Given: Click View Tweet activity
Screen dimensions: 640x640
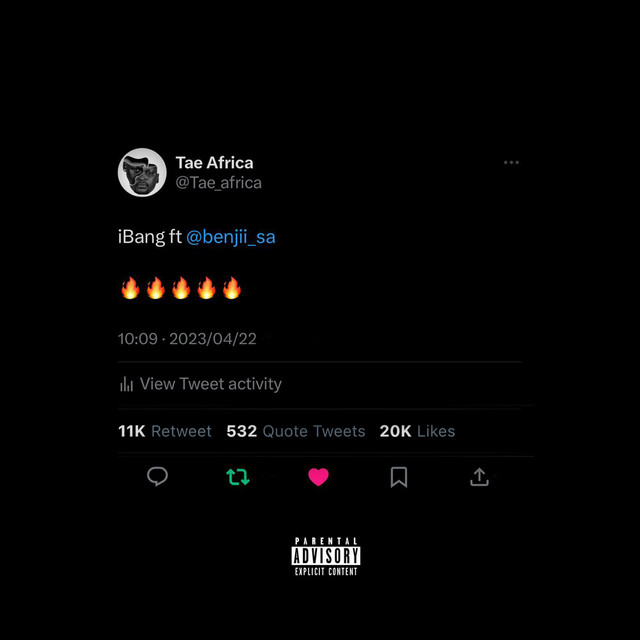Looking at the screenshot, I should pyautogui.click(x=211, y=384).
